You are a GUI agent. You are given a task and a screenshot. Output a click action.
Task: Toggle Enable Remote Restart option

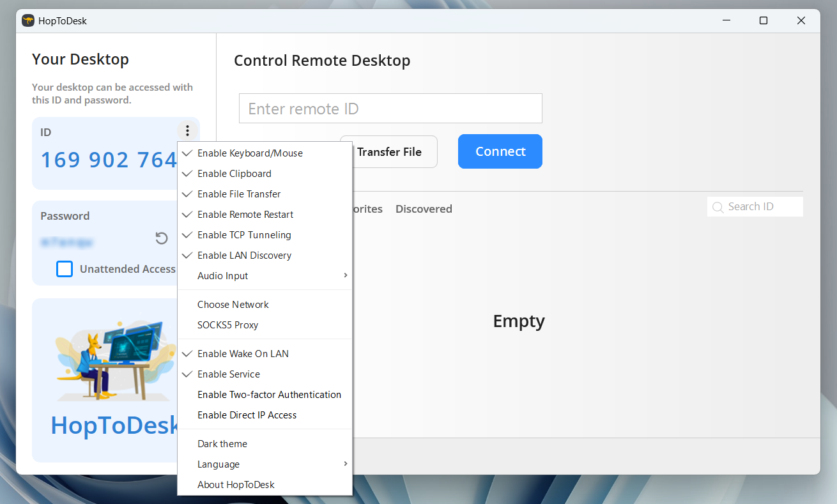[x=265, y=215]
